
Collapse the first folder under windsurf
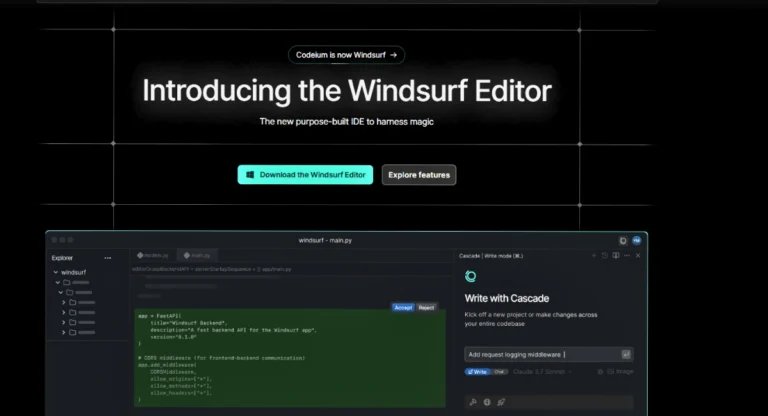(58, 282)
